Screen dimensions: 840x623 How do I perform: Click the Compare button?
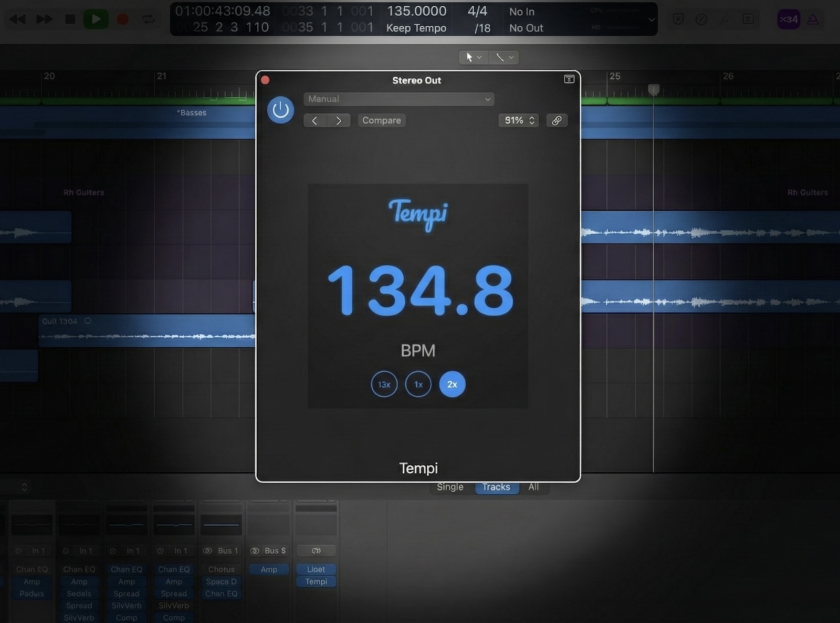381,120
